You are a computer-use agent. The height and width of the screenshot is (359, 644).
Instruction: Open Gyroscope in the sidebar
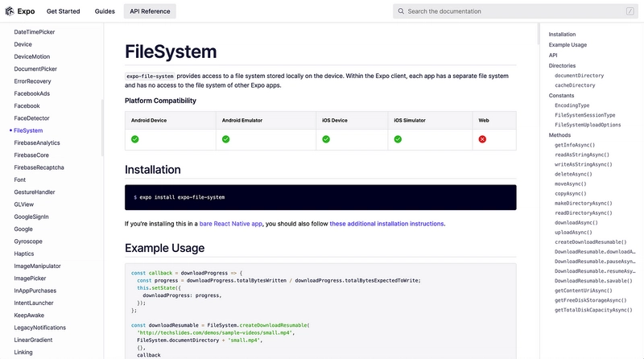tap(28, 241)
